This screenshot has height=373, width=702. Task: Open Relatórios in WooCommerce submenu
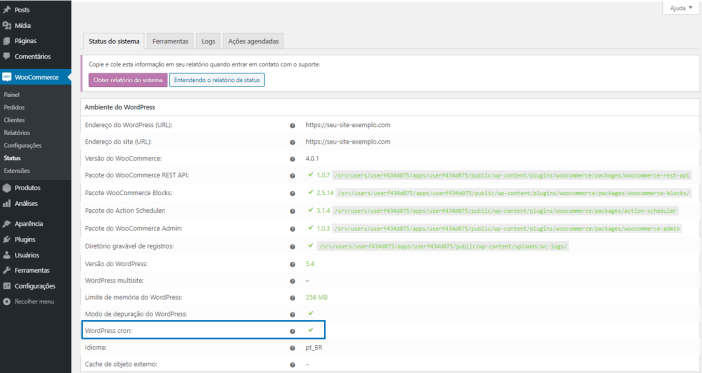(17, 133)
